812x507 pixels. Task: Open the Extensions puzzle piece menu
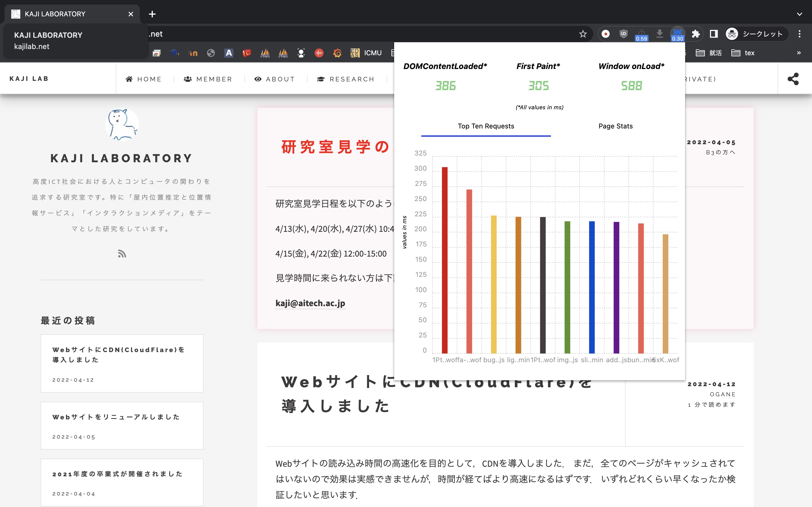coord(696,34)
